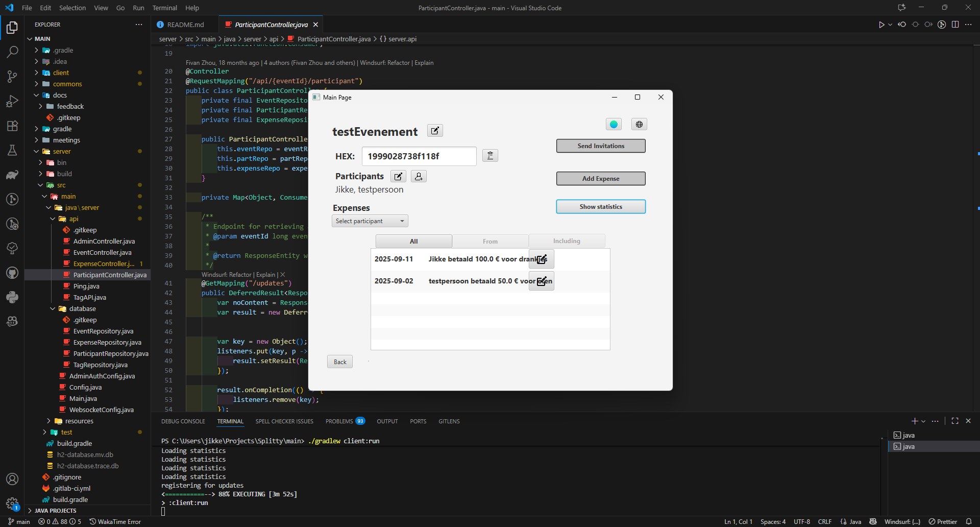
Task: Open the Extensions view
Action: (12, 126)
